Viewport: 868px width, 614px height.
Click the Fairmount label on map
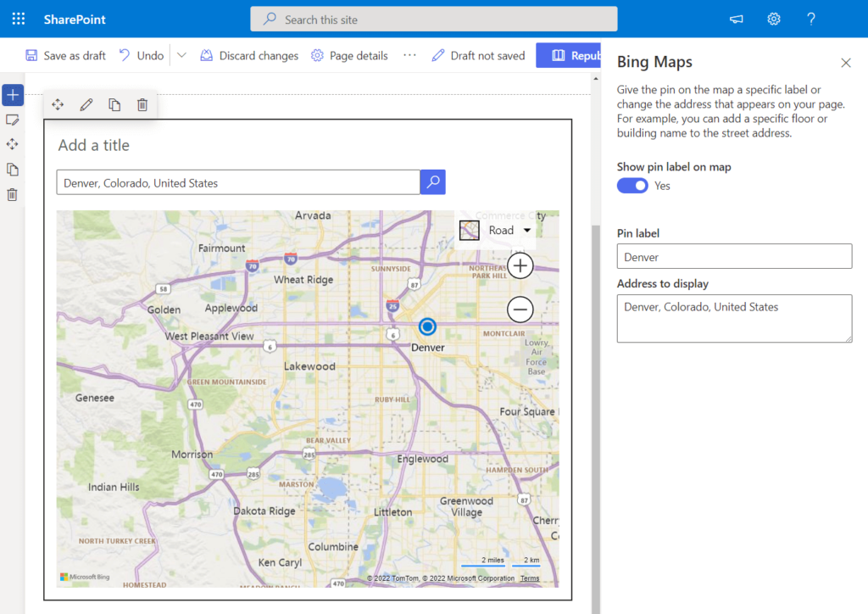click(221, 248)
